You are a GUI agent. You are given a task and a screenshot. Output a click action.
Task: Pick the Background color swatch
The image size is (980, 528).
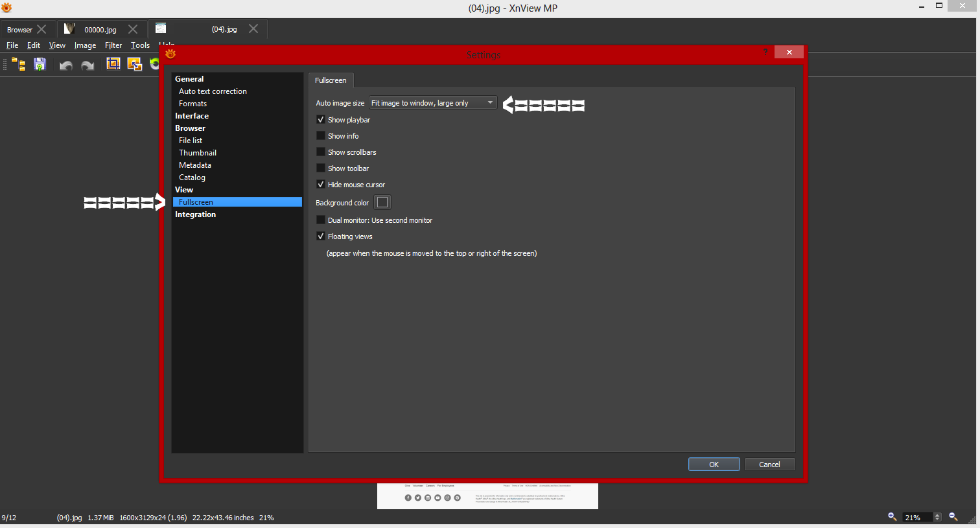coord(382,203)
